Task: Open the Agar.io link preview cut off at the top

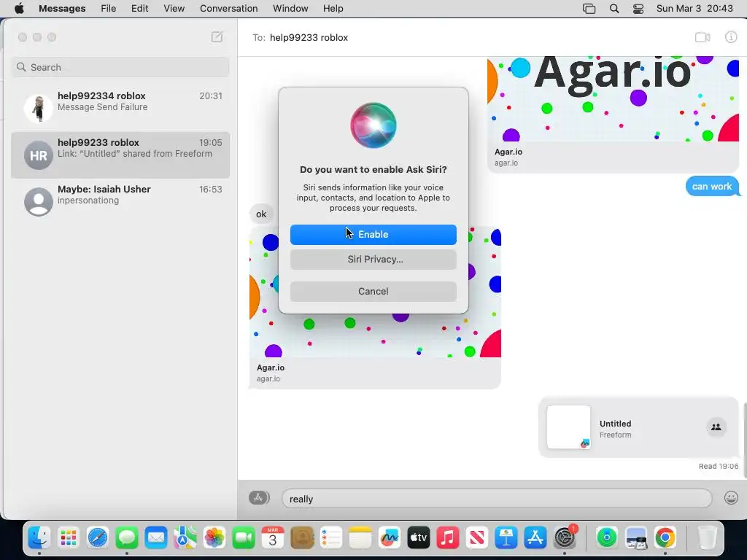Action: (613, 114)
